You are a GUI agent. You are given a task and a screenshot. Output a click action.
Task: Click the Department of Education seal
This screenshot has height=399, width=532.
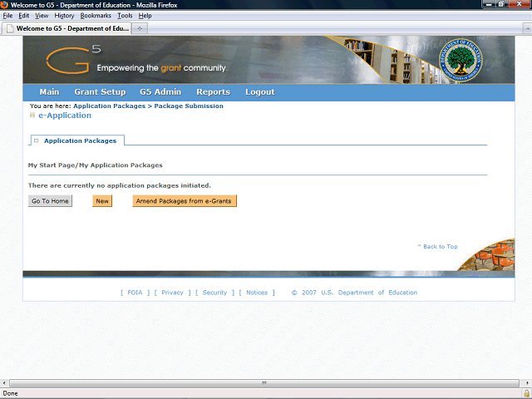[460, 61]
